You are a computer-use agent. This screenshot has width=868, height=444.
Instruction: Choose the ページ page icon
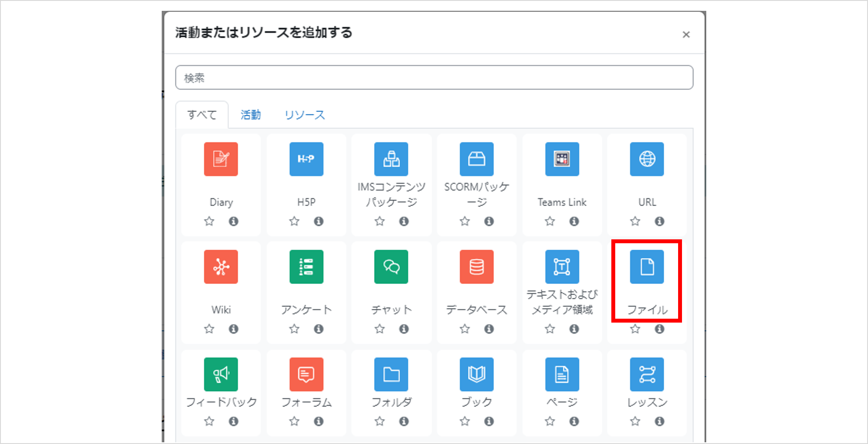point(562,374)
